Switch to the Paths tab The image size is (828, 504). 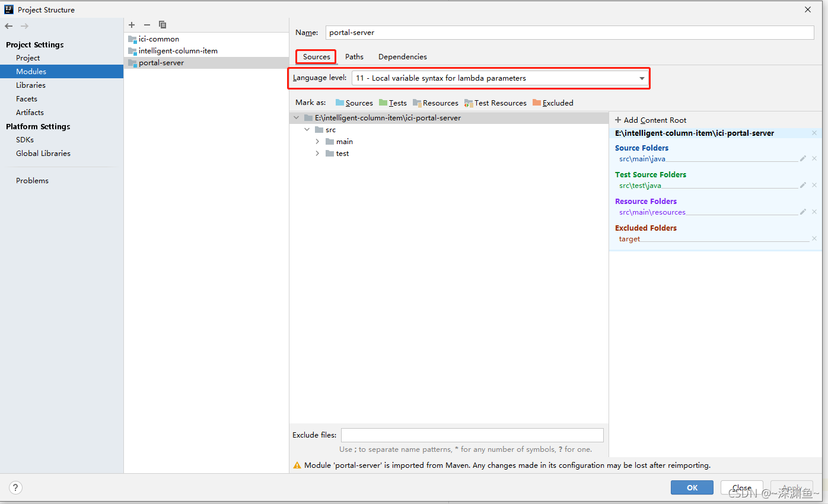pyautogui.click(x=354, y=56)
